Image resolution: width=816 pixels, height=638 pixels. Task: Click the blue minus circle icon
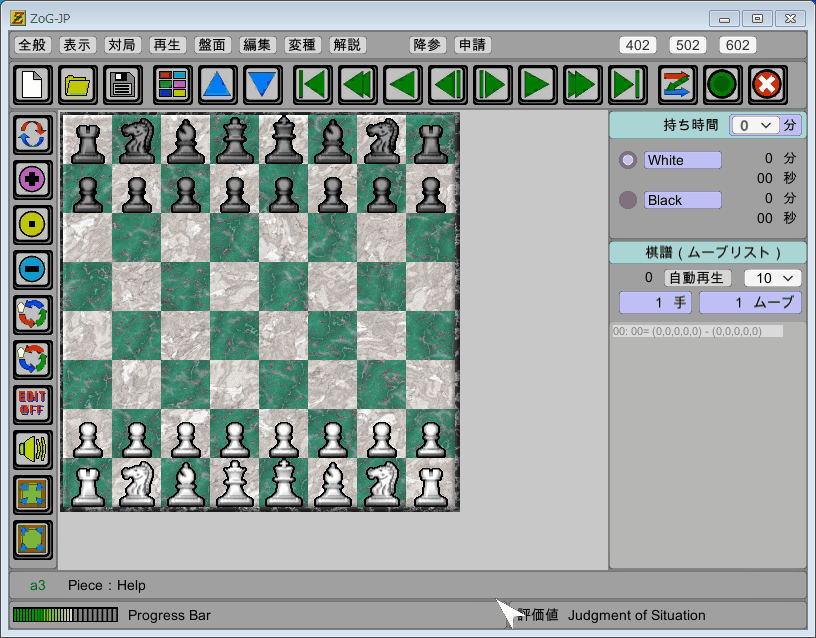32,269
